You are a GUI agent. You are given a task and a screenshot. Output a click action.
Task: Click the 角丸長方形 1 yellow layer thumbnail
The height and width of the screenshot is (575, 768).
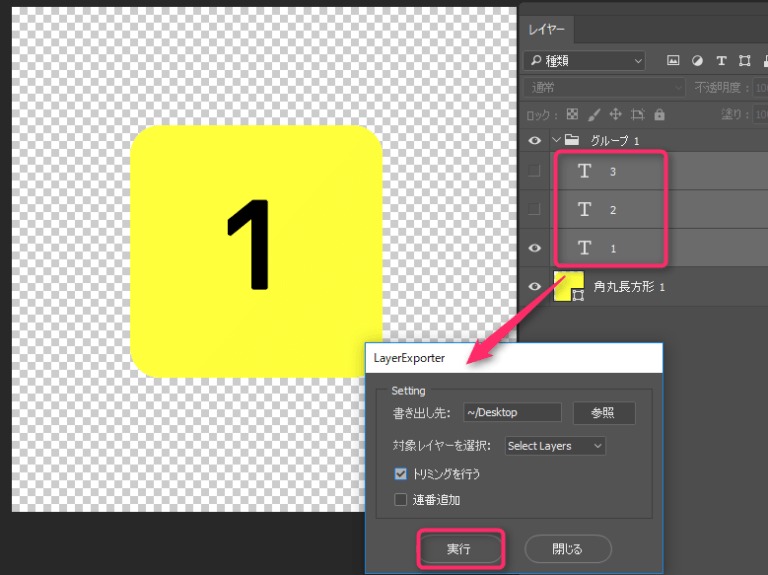pyautogui.click(x=569, y=286)
